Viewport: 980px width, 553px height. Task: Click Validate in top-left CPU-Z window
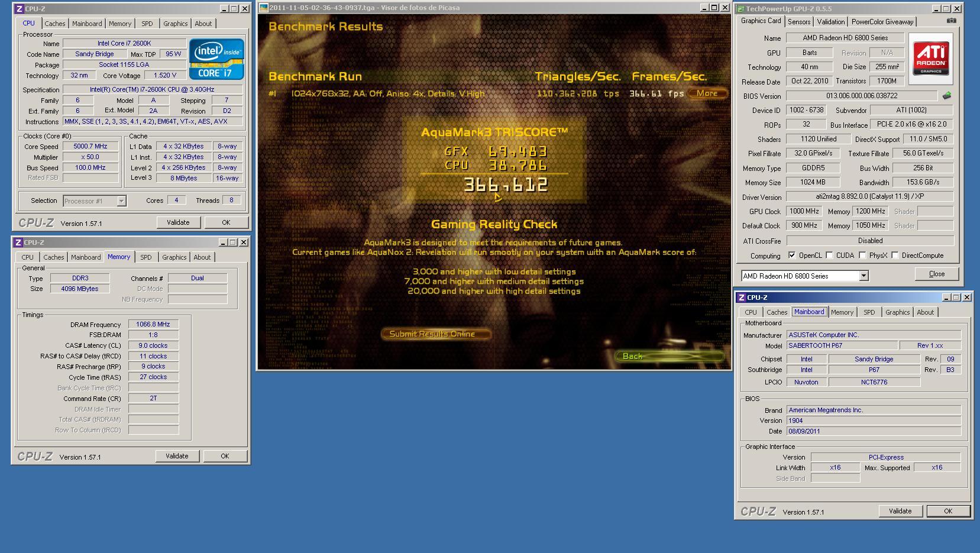(178, 222)
